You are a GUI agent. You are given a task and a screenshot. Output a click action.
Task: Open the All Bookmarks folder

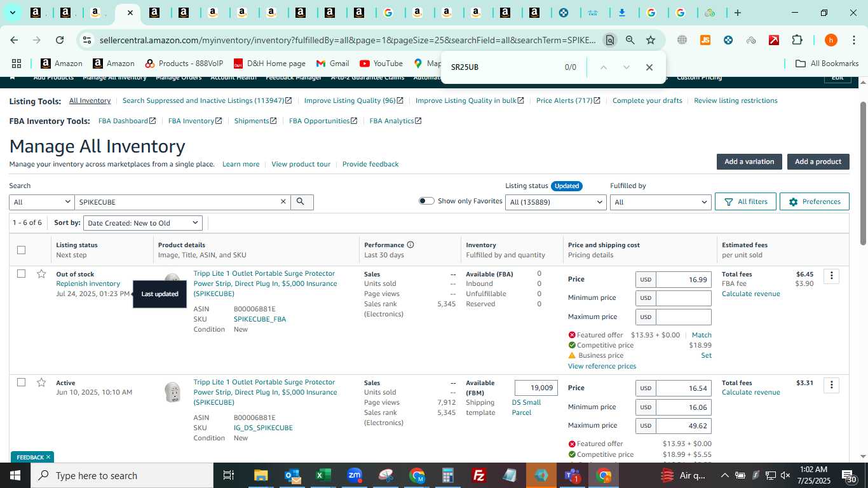[x=827, y=64]
